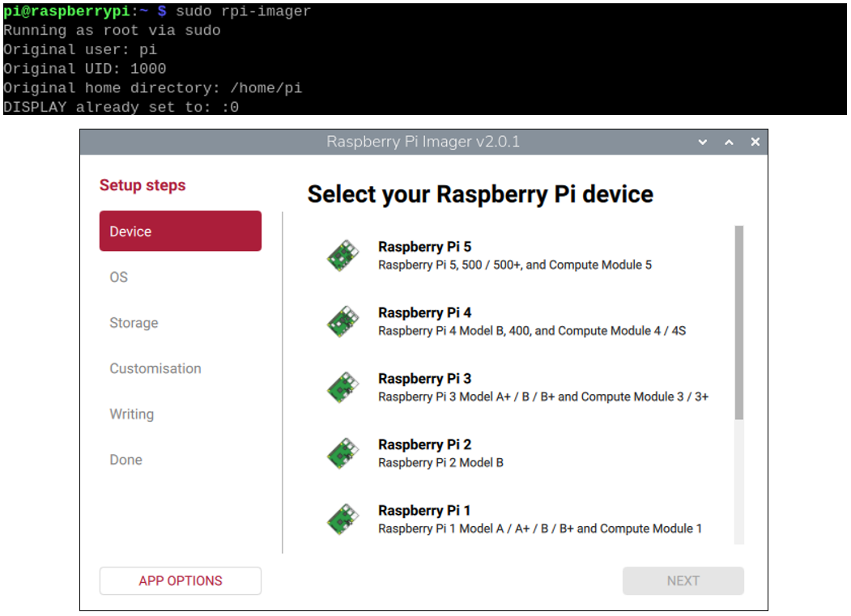Select the Device setup step
Viewport: 851px width, 616px height.
pyautogui.click(x=181, y=232)
